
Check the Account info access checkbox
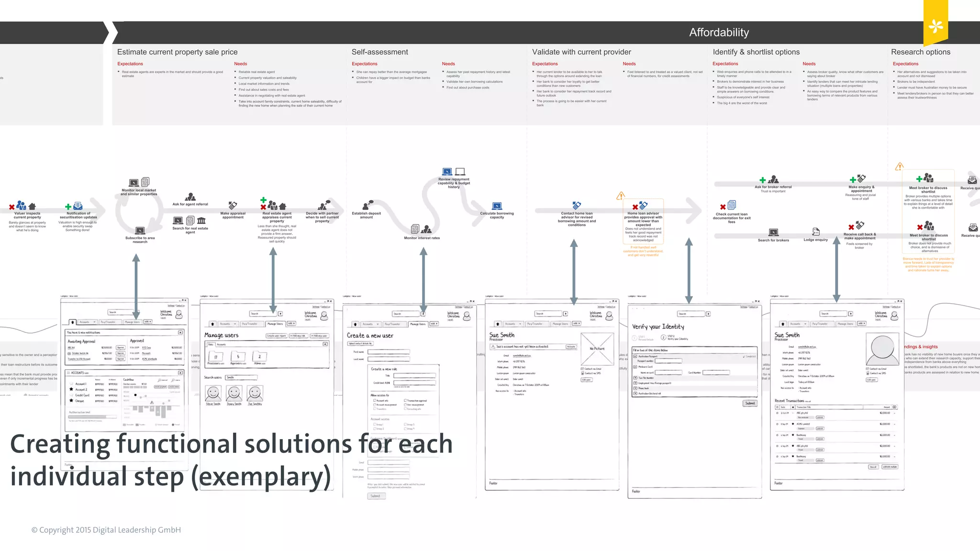tap(375, 400)
